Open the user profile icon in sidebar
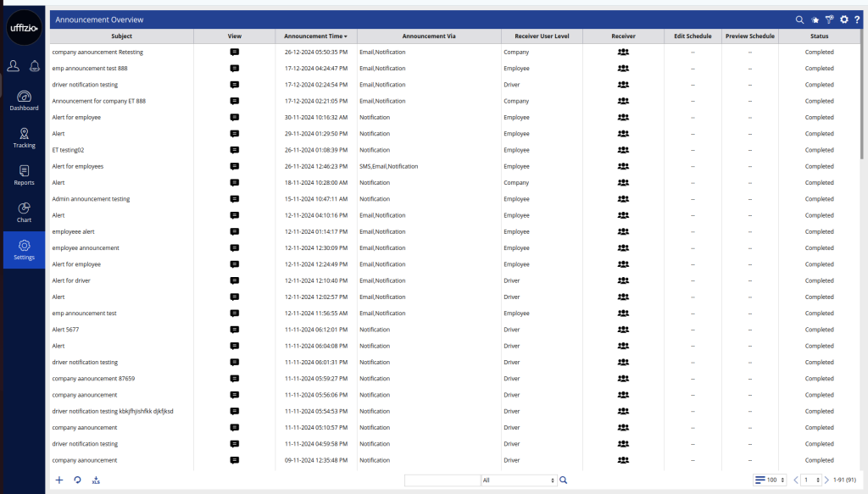 tap(14, 66)
